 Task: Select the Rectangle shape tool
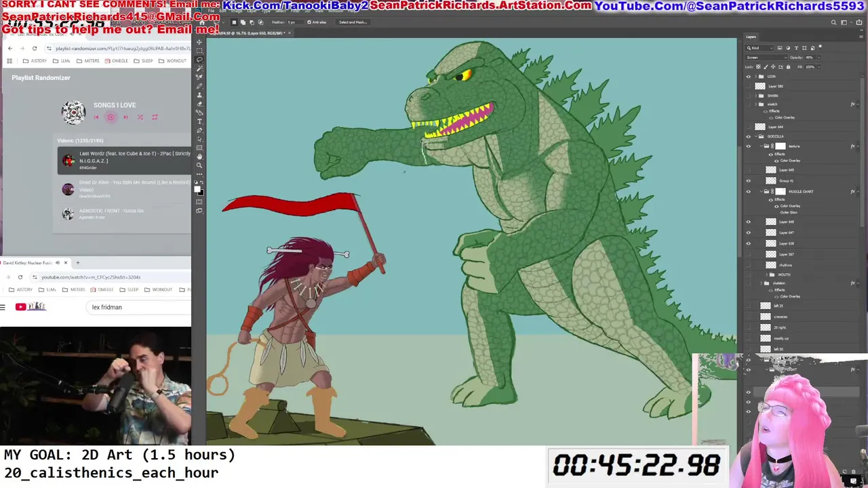coord(199,148)
